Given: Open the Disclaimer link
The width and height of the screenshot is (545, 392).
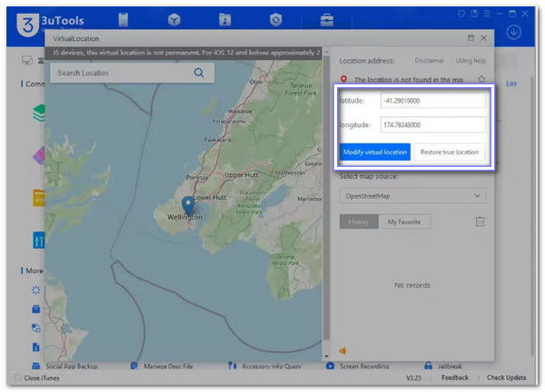Looking at the screenshot, I should coord(430,61).
